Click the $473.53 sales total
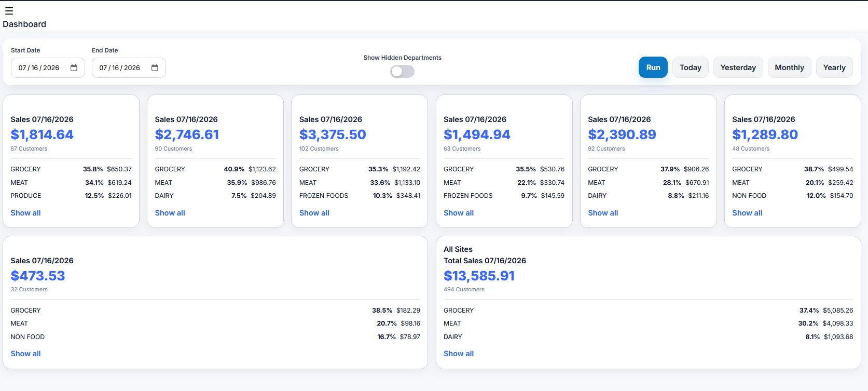The image size is (868, 391). pyautogui.click(x=38, y=276)
